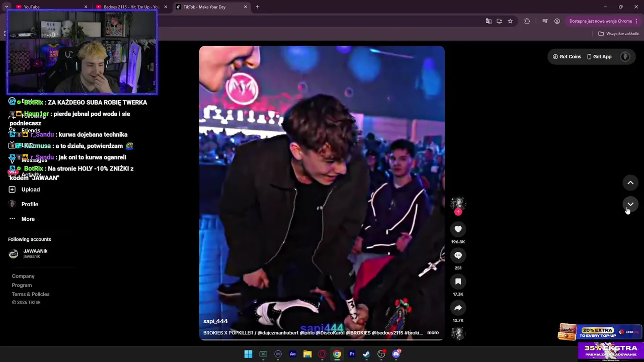Open a new browser tab with plus

[258, 7]
